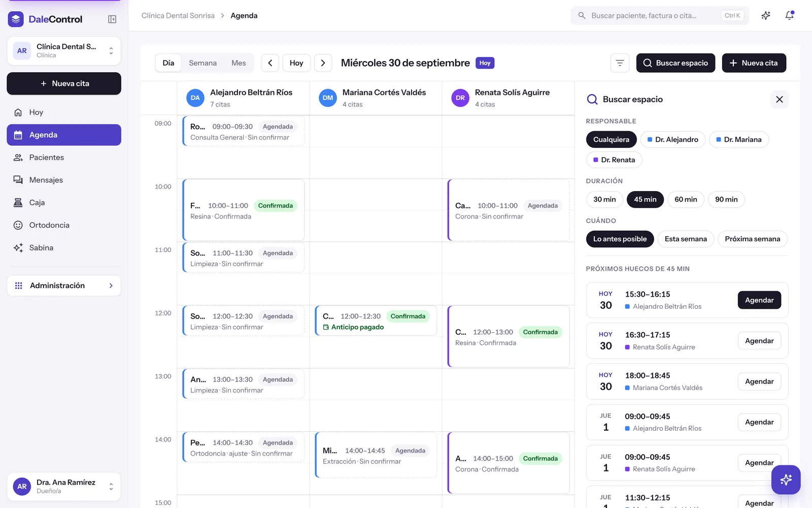This screenshot has width=812, height=508.
Task: Expand the Clínica Dental workspace switcher
Action: [x=64, y=51]
